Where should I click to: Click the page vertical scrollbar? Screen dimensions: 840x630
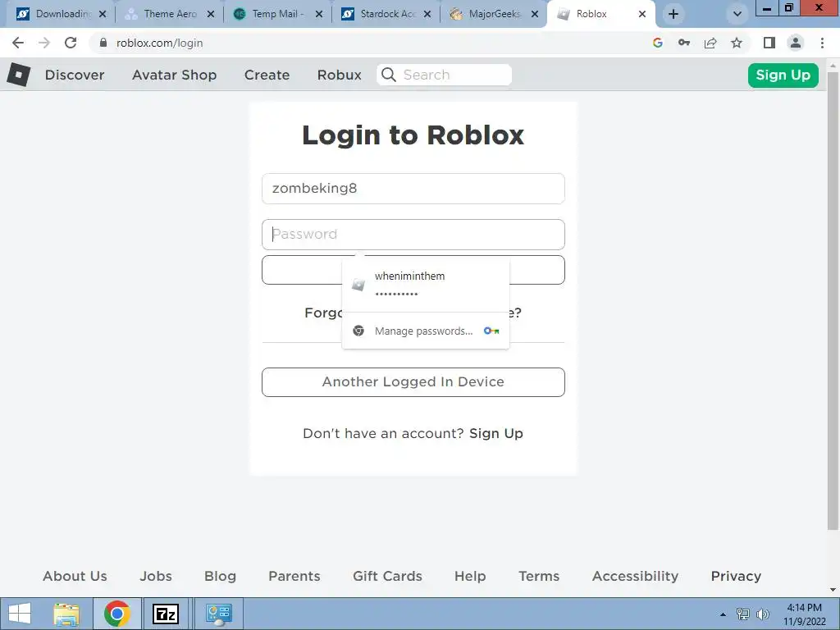833,300
